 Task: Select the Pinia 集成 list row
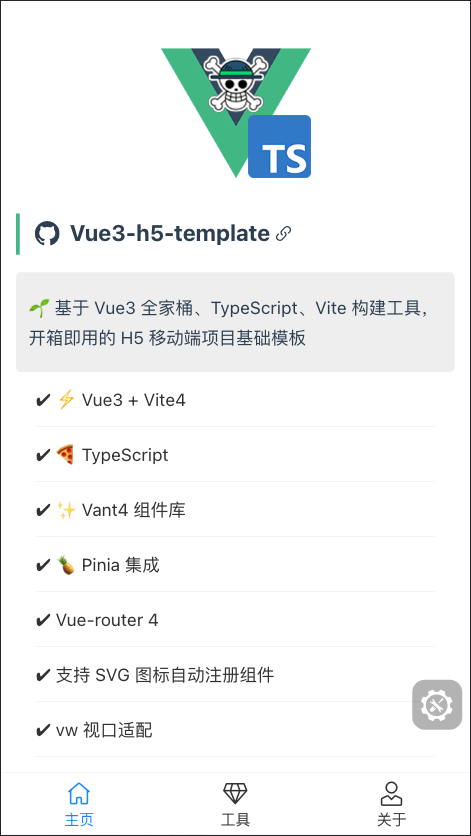235,565
